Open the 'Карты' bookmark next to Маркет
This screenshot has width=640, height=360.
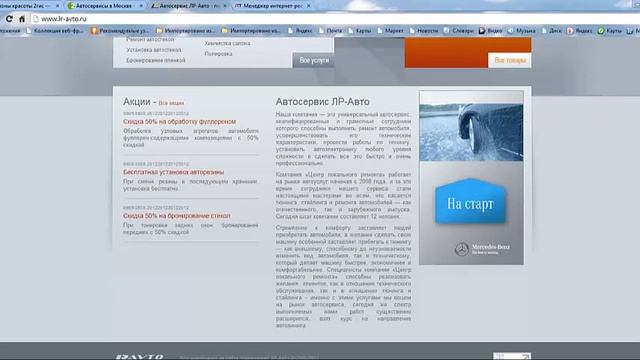point(360,31)
